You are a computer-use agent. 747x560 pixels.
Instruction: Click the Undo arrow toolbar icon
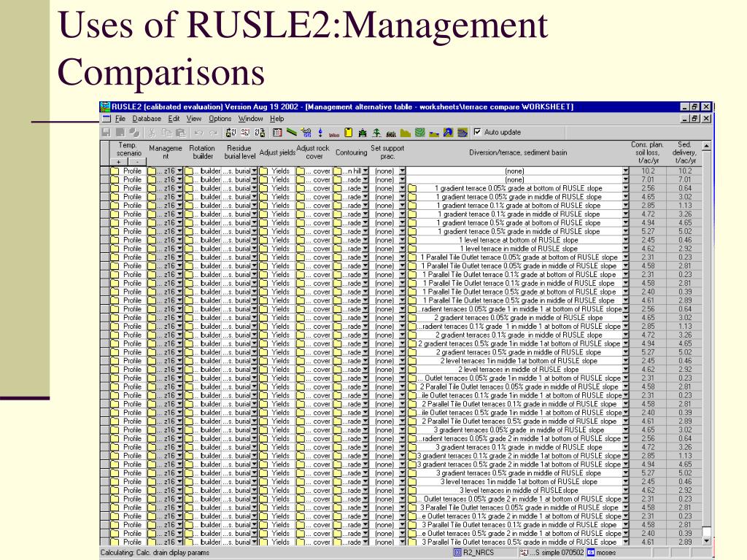(198, 133)
